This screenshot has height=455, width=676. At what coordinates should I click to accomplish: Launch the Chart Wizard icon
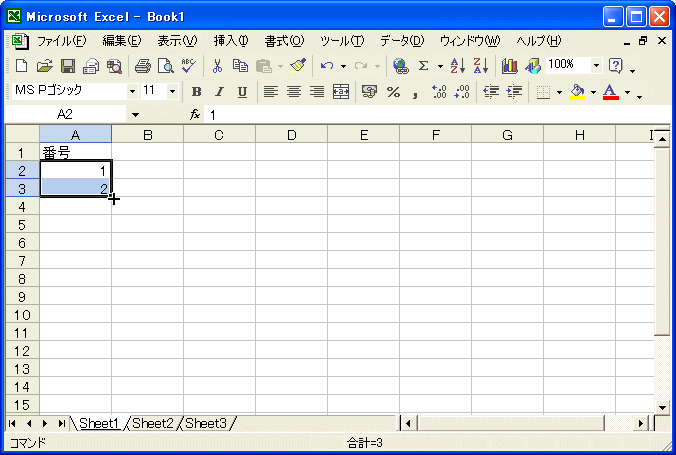click(510, 66)
